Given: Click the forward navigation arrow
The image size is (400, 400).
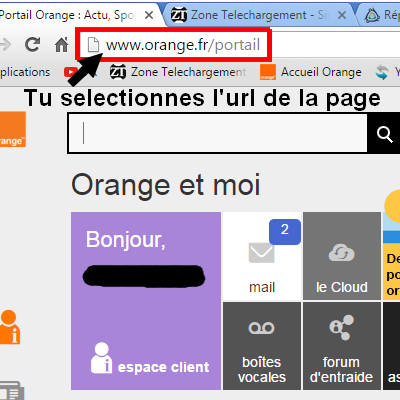Looking at the screenshot, I should point(5,44).
